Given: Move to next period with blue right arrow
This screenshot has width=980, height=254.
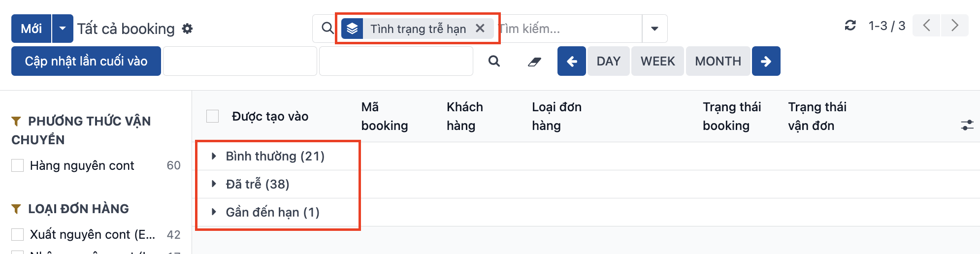Looking at the screenshot, I should click(766, 61).
